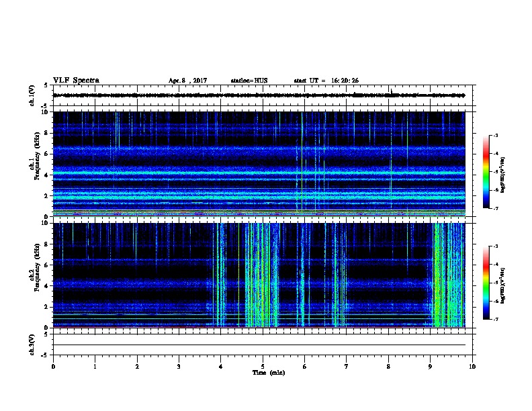
Task: Click the "5" top tick of ch.1(V) axis
Action: pyautogui.click(x=46, y=85)
